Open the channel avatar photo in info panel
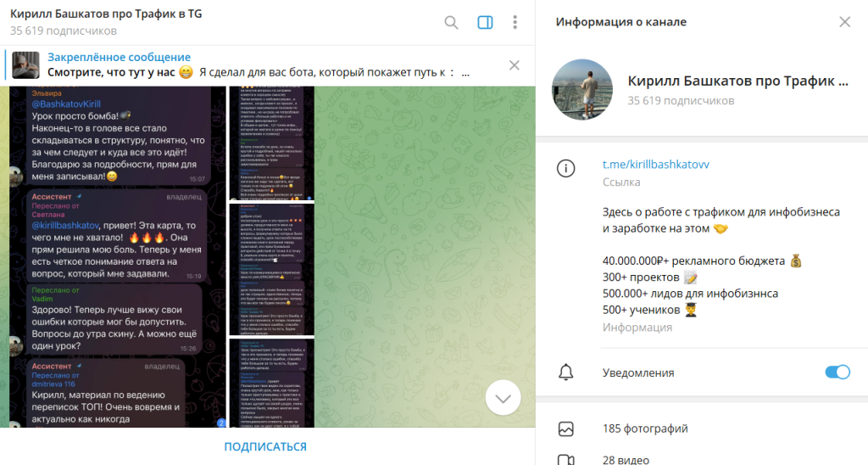 coord(582,90)
